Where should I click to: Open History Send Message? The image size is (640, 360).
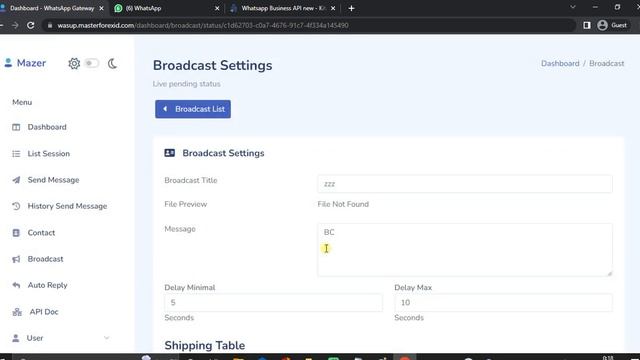[67, 206]
